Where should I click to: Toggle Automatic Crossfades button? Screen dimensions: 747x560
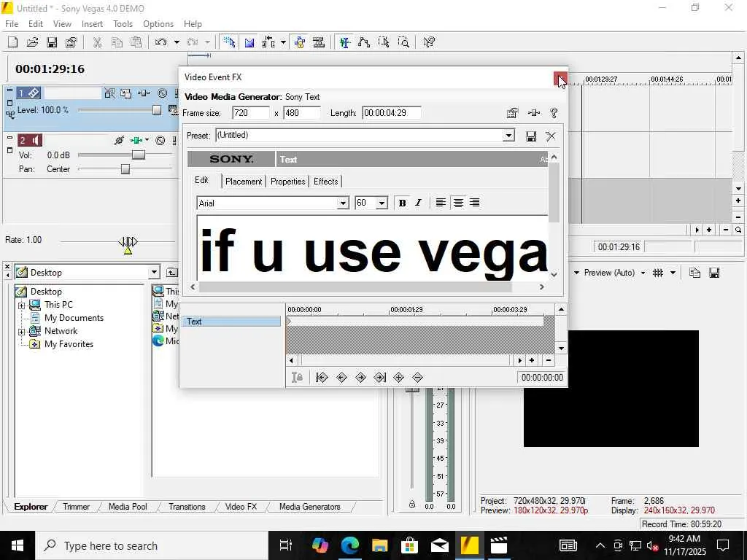249,42
